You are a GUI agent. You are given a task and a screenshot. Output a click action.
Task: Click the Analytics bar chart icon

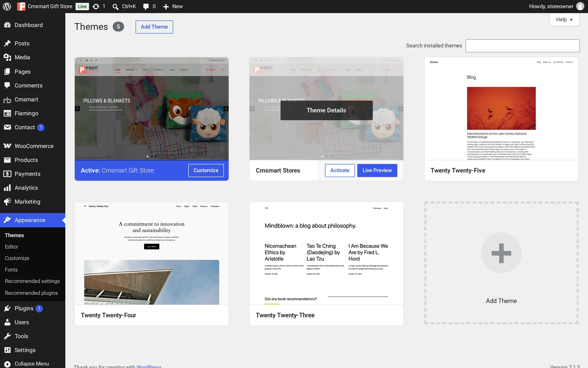(7, 188)
